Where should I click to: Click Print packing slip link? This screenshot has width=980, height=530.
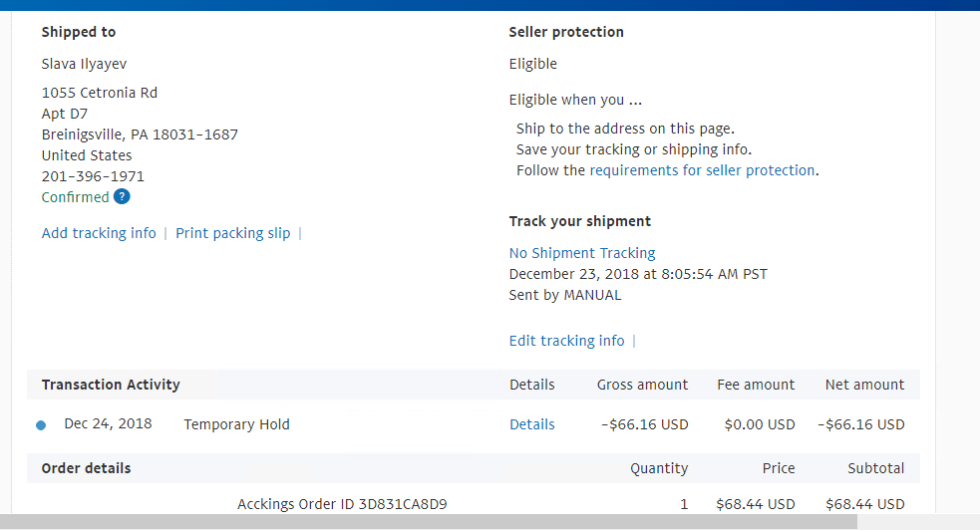tap(232, 233)
